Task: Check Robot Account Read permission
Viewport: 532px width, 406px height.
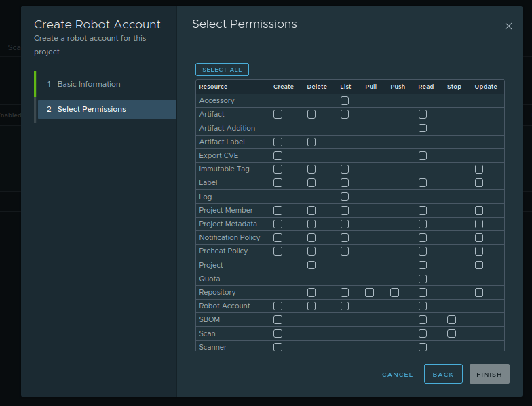Action: coord(423,306)
